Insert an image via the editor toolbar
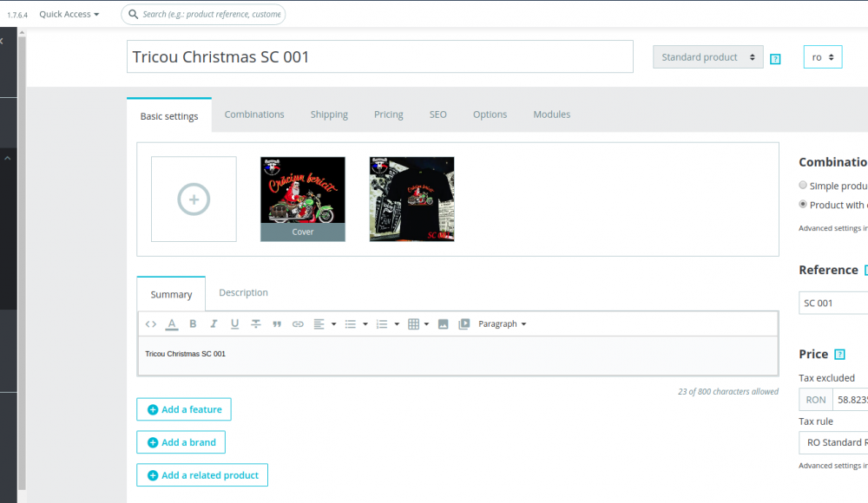The image size is (868, 503). click(x=443, y=323)
